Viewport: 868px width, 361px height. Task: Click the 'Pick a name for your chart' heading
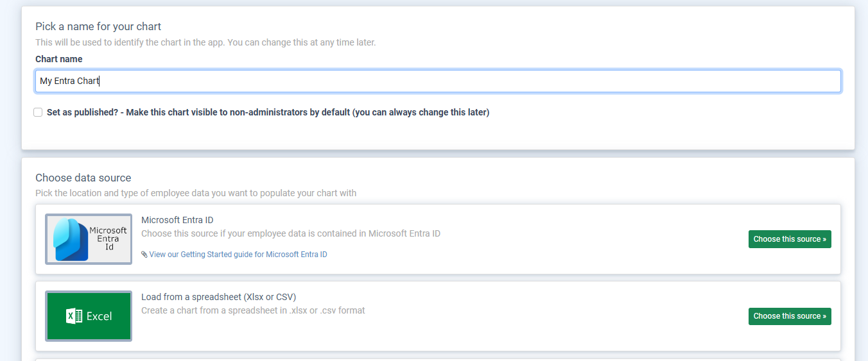[98, 26]
